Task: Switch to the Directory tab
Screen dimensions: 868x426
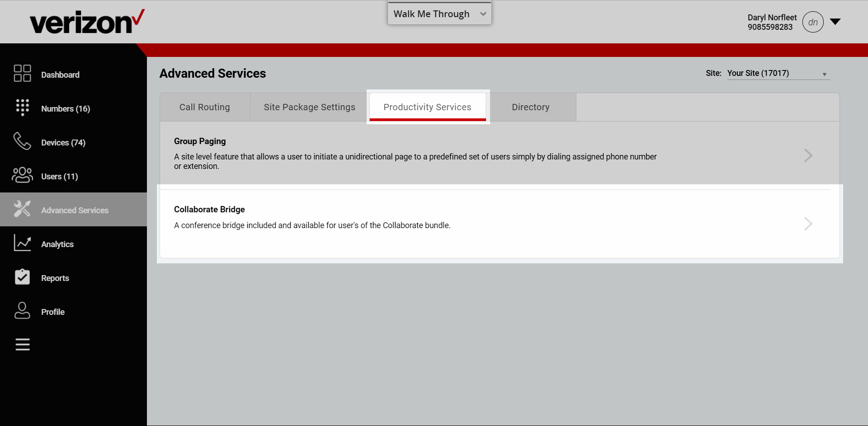Action: (531, 107)
